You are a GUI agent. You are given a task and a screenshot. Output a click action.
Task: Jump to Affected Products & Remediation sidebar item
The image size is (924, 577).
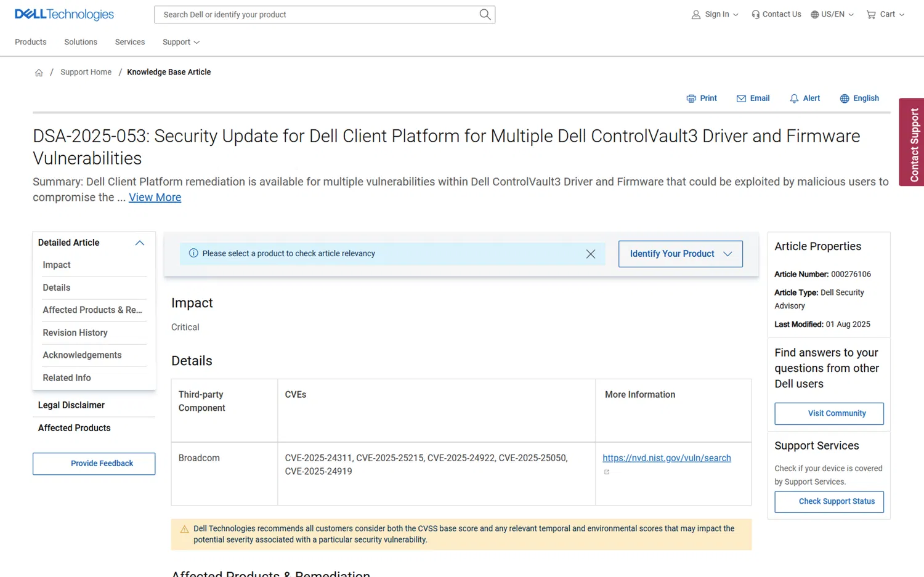[92, 310]
